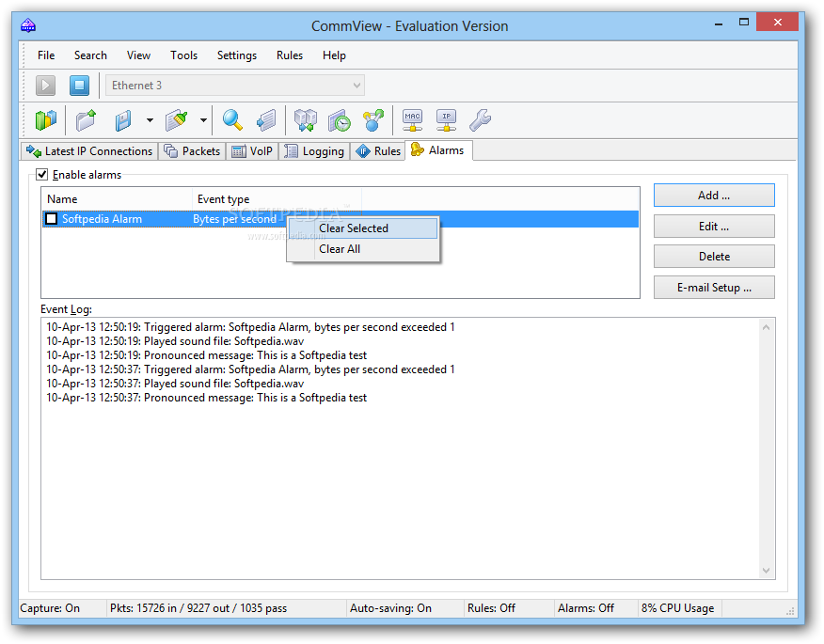Switch to the VoIP tab
The image size is (824, 644).
tap(252, 151)
